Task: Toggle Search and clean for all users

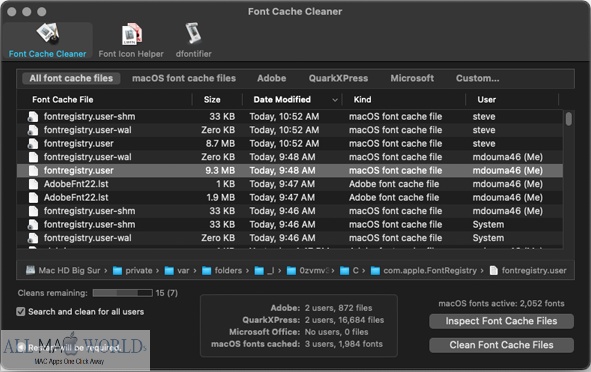Action: [21, 312]
